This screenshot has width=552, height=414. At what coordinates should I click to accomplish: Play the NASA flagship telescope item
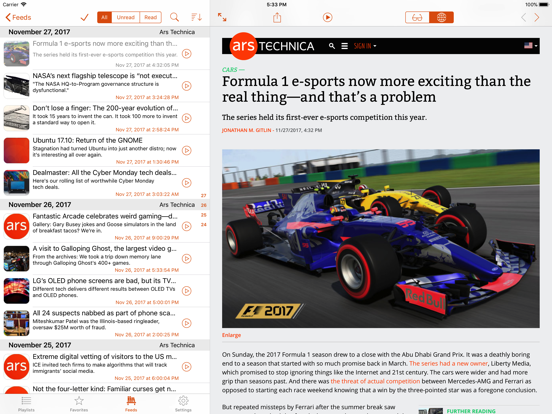click(x=187, y=86)
